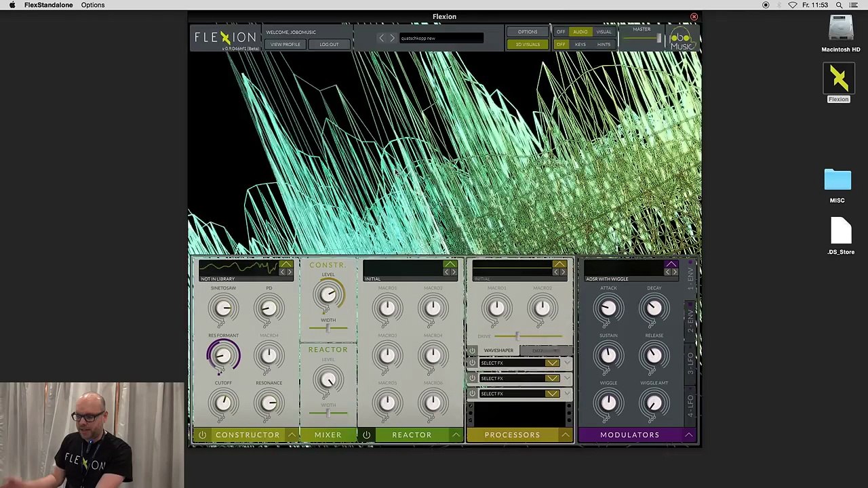Expand the Reactor preset browser arrow
Image resolution: width=868 pixels, height=488 pixels.
450,264
